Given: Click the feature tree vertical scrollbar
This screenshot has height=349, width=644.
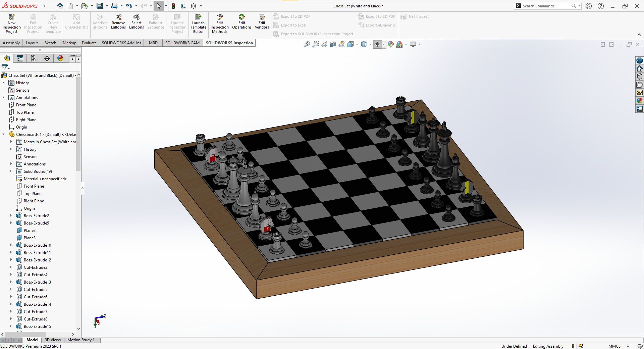Looking at the screenshot, I should (x=78, y=124).
